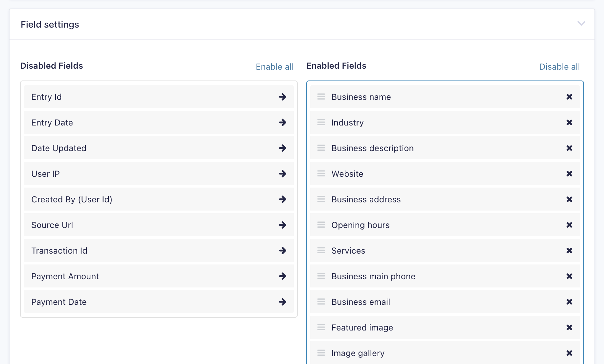604x364 pixels.
Task: Select the drag handle for Image gallery
Action: point(321,353)
